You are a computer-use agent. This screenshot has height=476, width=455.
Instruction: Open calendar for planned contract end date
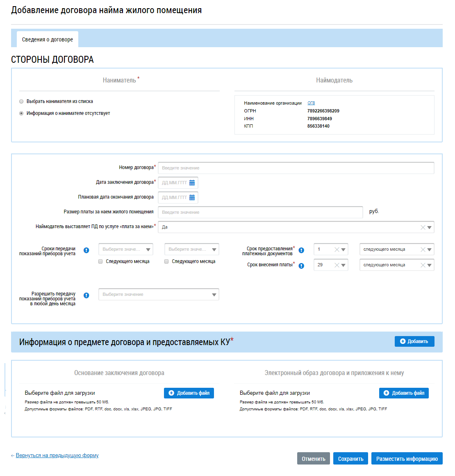pyautogui.click(x=192, y=197)
